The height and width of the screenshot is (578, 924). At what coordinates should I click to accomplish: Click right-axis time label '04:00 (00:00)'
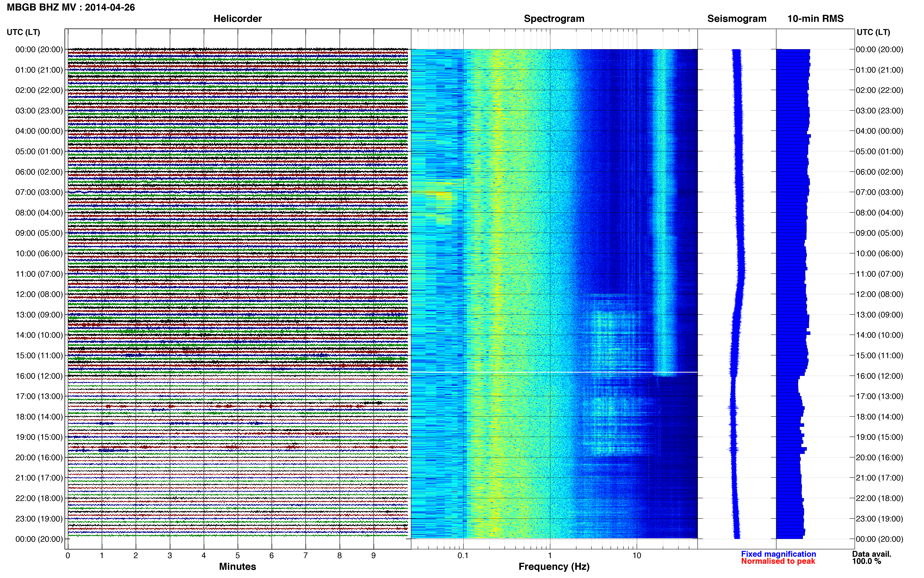click(879, 131)
